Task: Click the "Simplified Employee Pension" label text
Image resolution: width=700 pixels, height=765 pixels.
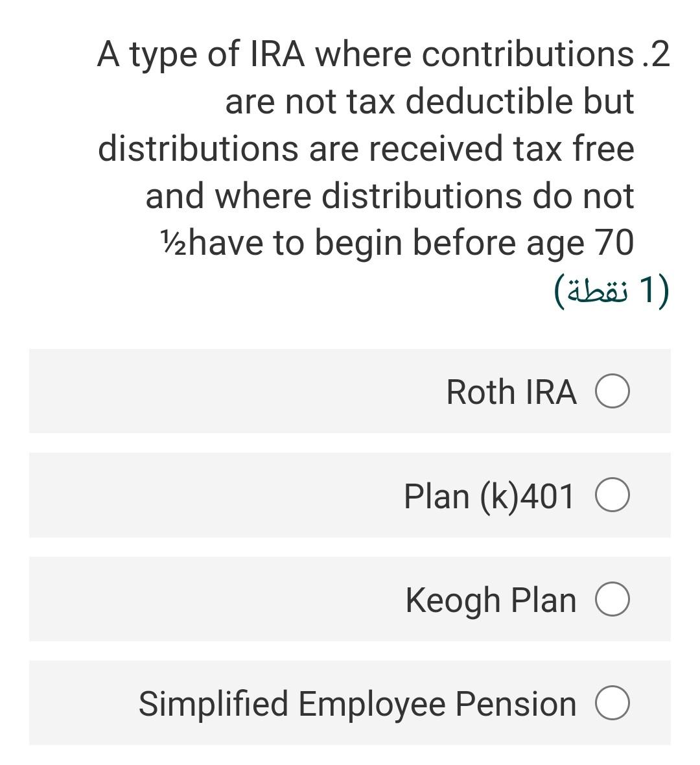Action: click(357, 704)
